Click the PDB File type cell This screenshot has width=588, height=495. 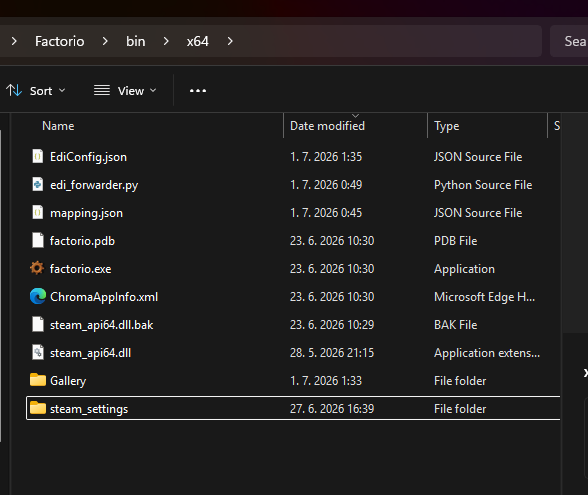point(456,241)
